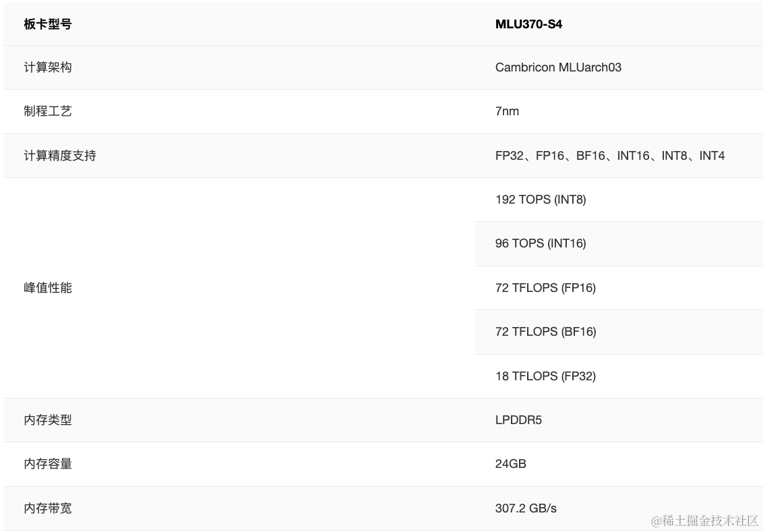This screenshot has height=532, width=763.
Task: Click the 96 TOPS (INT16) cell
Action: [x=541, y=243]
